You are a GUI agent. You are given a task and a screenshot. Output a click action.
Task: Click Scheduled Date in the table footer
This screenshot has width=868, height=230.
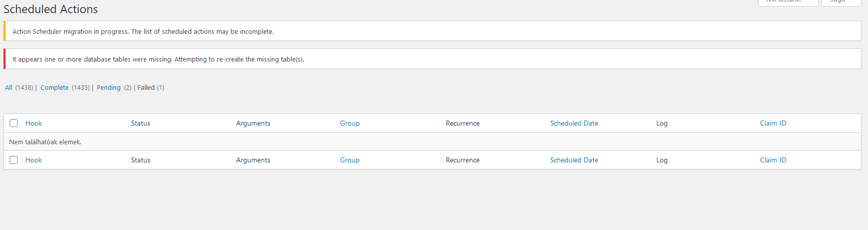574,160
